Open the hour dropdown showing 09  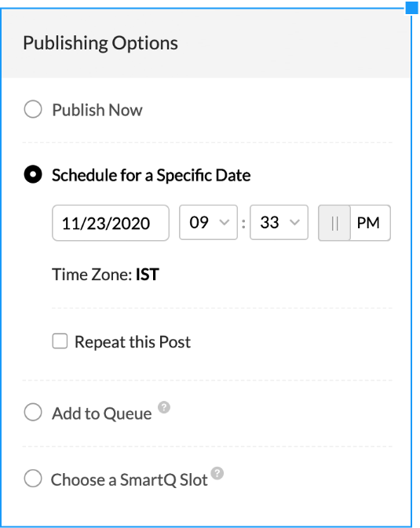pyautogui.click(x=208, y=222)
